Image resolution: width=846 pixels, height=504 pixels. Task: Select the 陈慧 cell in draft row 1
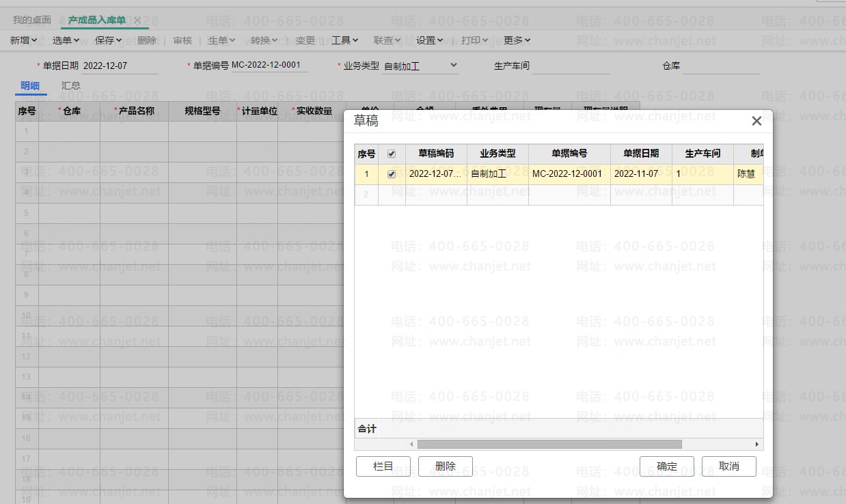pos(748,174)
